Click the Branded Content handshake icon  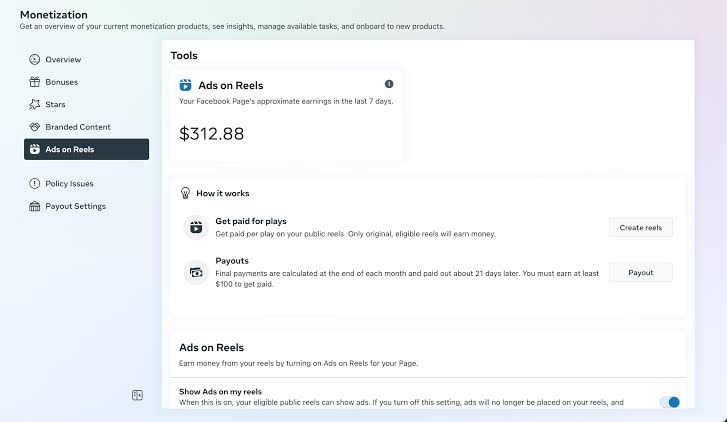[x=35, y=127]
